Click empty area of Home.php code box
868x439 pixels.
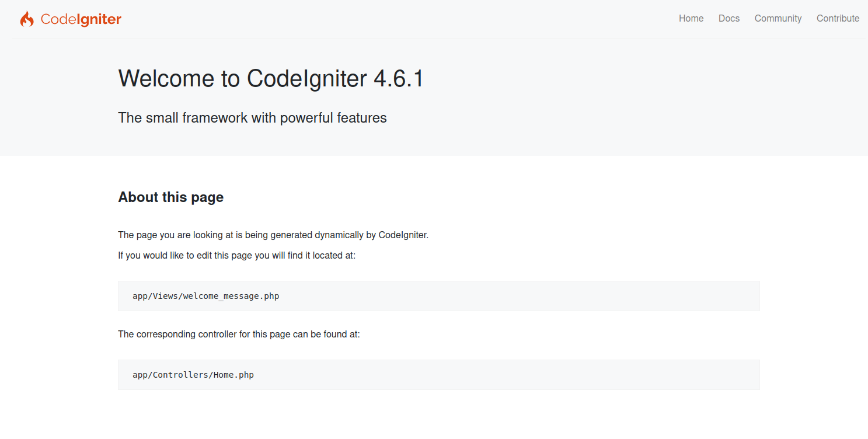pyautogui.click(x=525, y=375)
